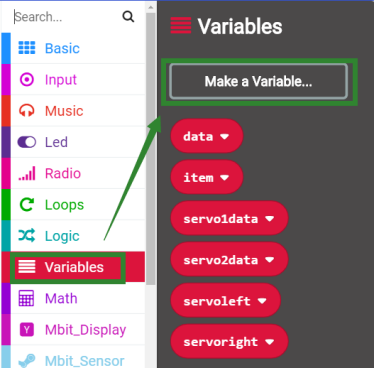Expand the servo1data dropdown arrow
This screenshot has width=375, height=368.
click(x=269, y=219)
